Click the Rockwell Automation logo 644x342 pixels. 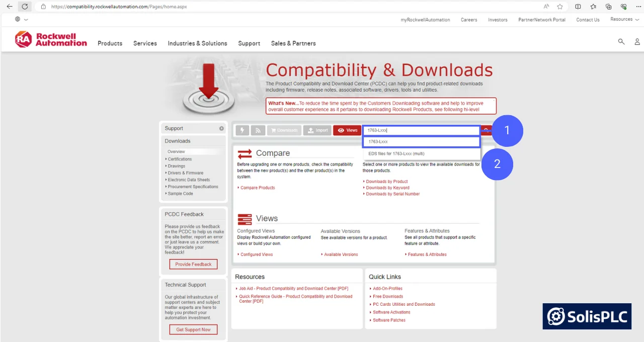[x=50, y=39]
